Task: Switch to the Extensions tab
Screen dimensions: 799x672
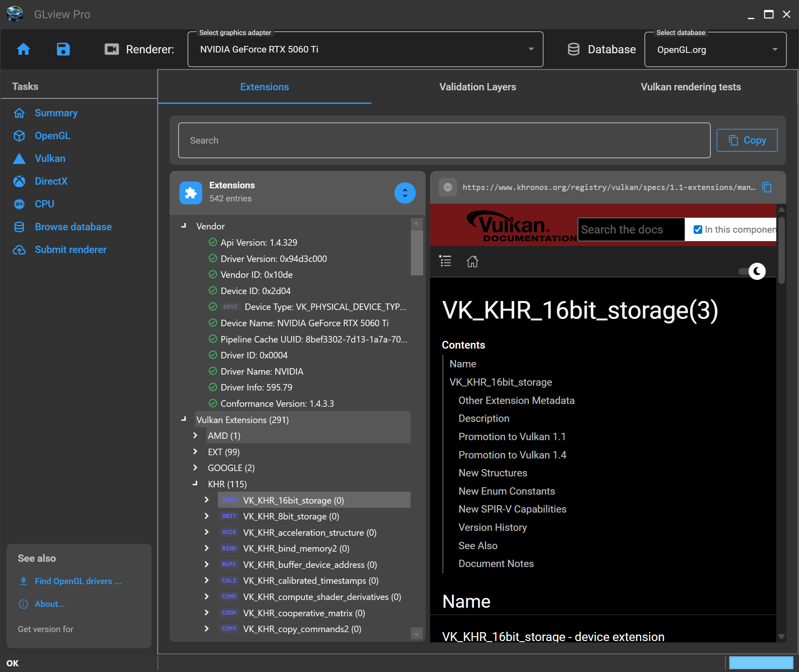Action: [264, 87]
